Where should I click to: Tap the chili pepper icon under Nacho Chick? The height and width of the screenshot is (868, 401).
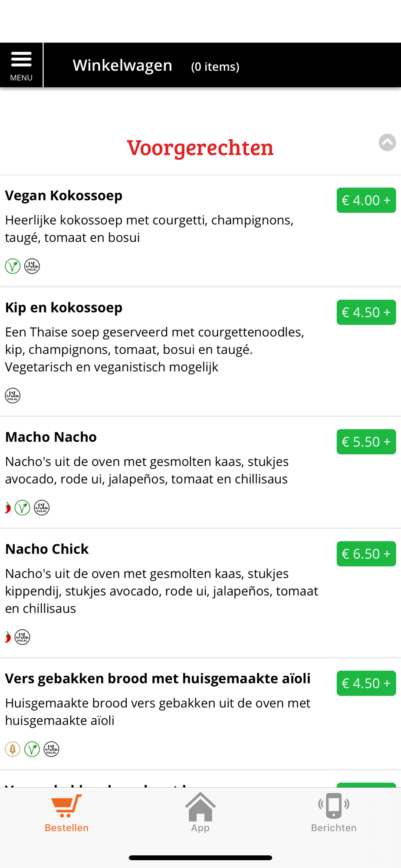(x=8, y=637)
